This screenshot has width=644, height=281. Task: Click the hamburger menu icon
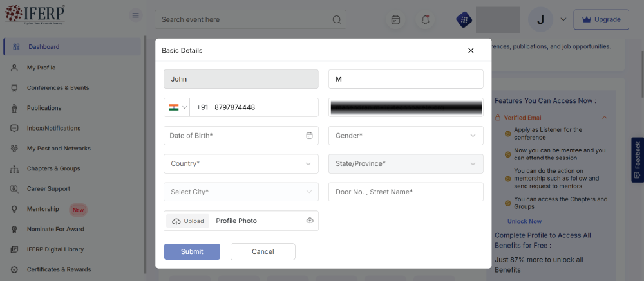coord(135,15)
